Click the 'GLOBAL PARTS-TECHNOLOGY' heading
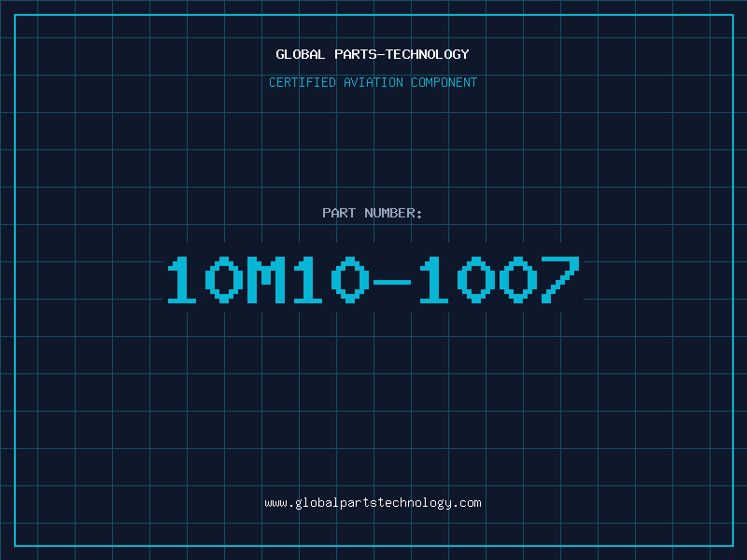The height and width of the screenshot is (560, 747). pyautogui.click(x=373, y=54)
